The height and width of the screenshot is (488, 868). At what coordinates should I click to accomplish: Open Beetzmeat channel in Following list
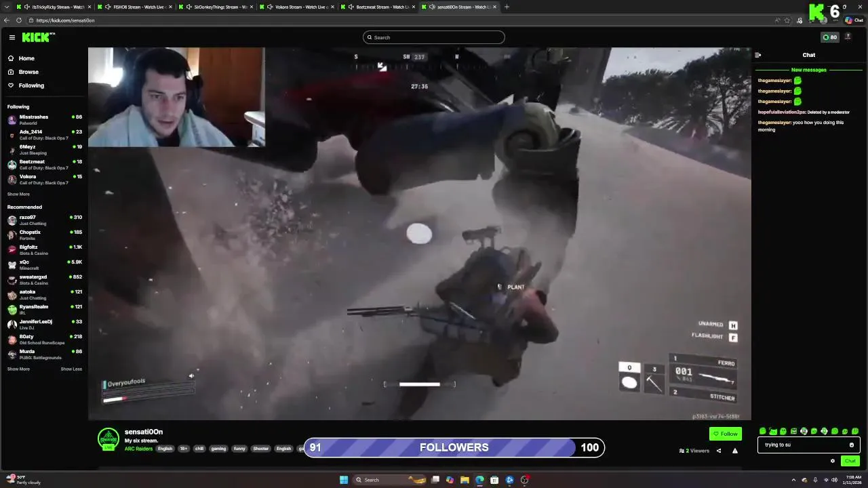[44, 165]
